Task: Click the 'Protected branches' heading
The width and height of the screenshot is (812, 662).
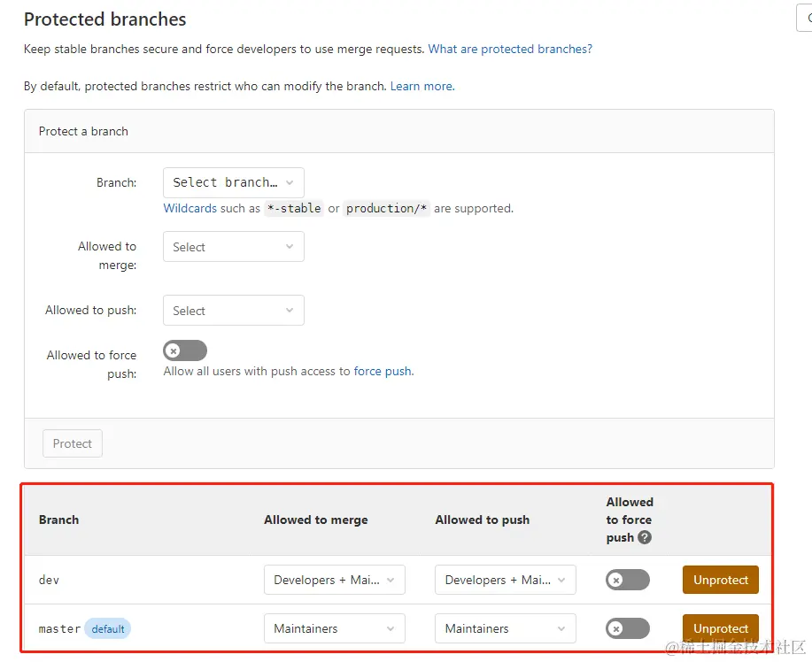Action: (105, 19)
